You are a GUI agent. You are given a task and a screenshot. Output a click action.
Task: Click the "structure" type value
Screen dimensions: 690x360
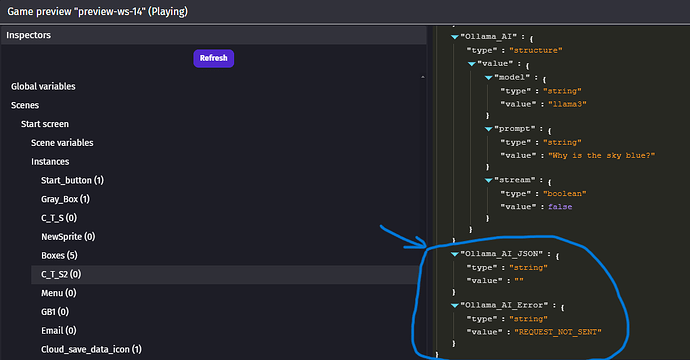click(536, 51)
